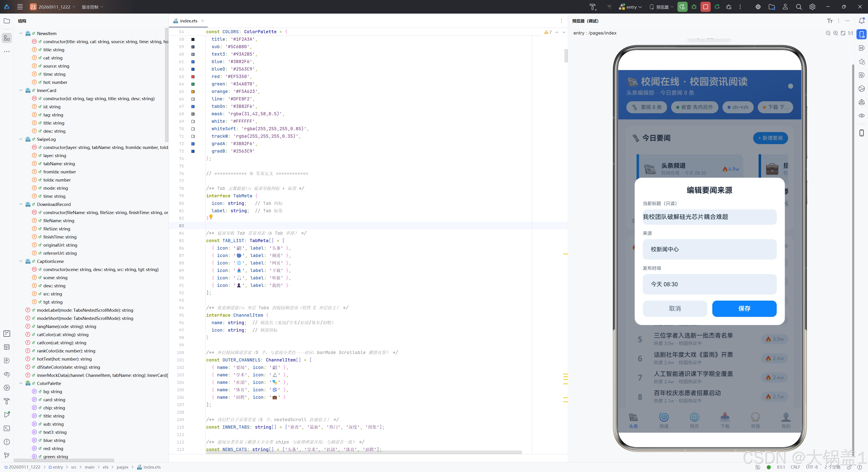Click the pages breadcrumb in the status bar
Image resolution: width=868 pixels, height=472 pixels.
click(x=122, y=467)
